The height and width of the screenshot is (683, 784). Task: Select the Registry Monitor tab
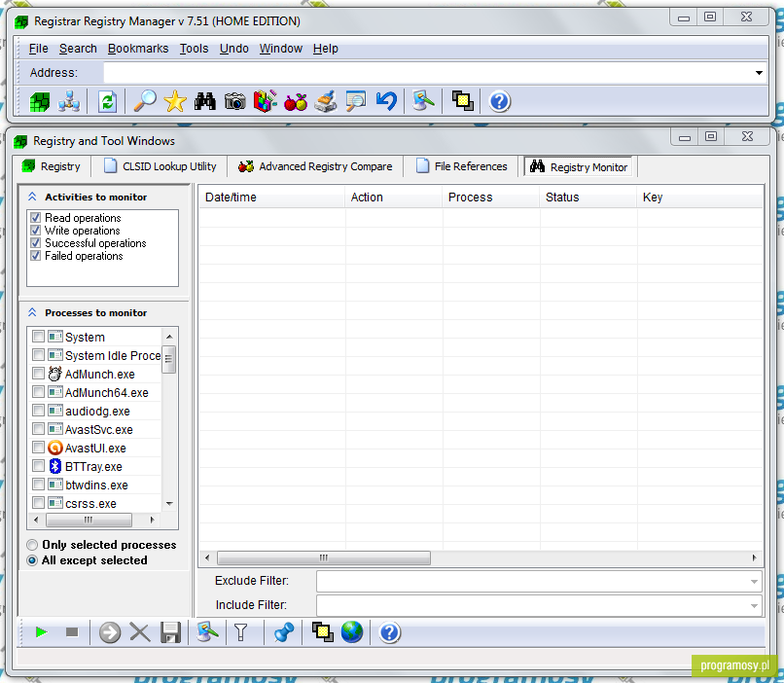pos(579,167)
